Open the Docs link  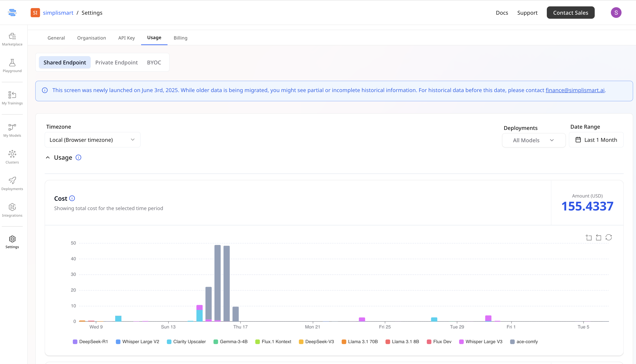pyautogui.click(x=502, y=13)
